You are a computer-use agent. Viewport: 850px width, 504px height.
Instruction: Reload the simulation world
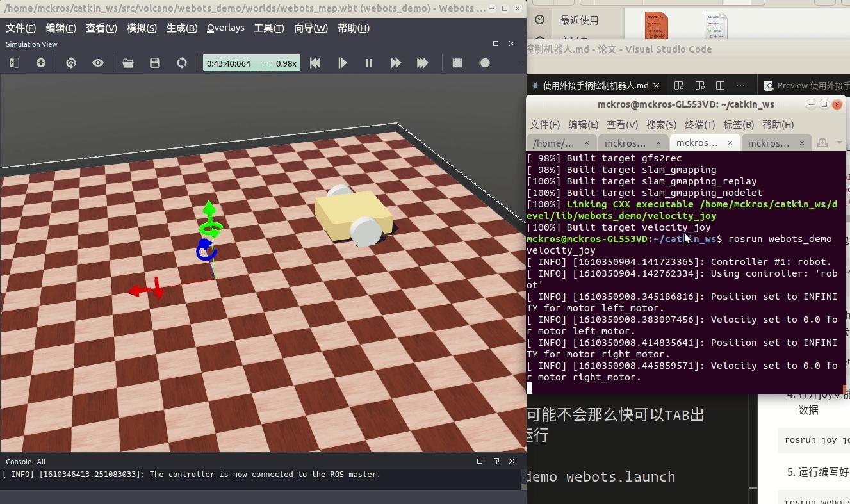coord(182,62)
